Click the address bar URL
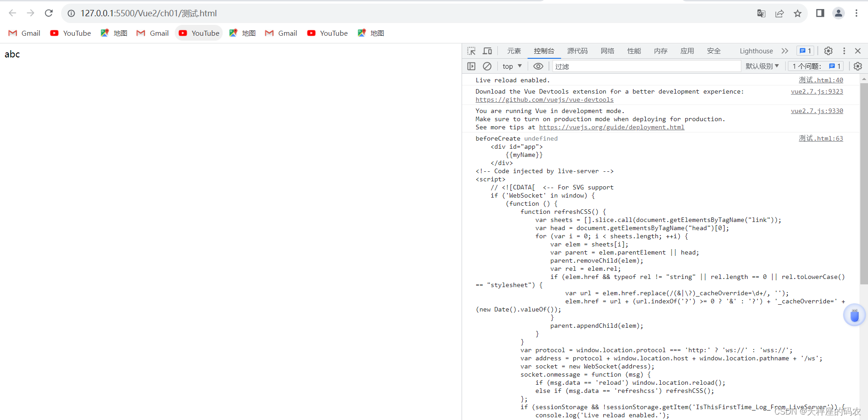The image size is (868, 420). pyautogui.click(x=148, y=14)
